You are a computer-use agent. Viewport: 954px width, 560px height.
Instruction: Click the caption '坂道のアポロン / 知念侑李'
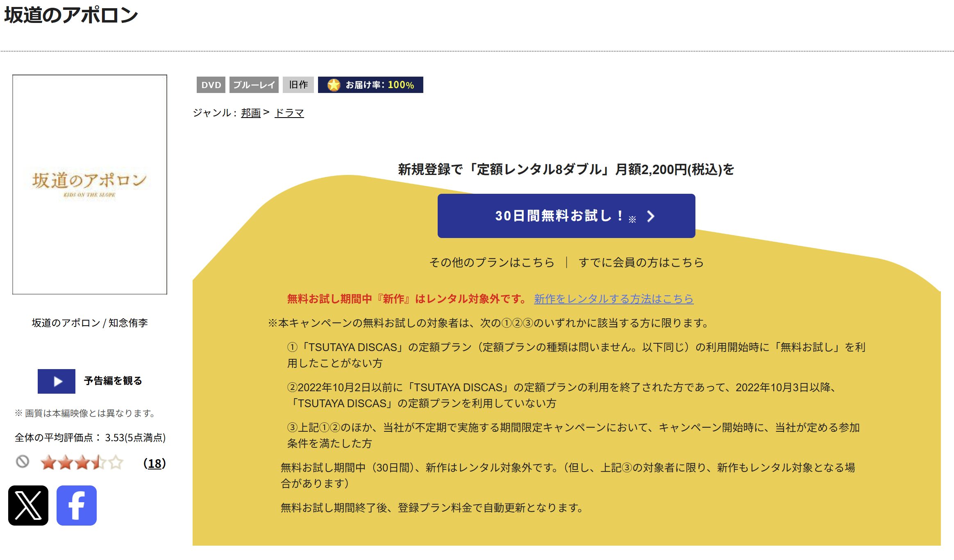[x=90, y=323]
